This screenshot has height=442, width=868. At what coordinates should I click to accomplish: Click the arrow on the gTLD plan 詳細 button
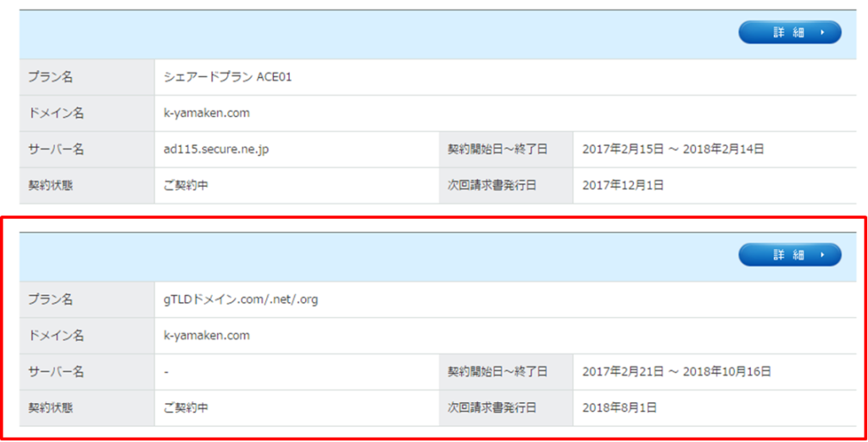(822, 255)
